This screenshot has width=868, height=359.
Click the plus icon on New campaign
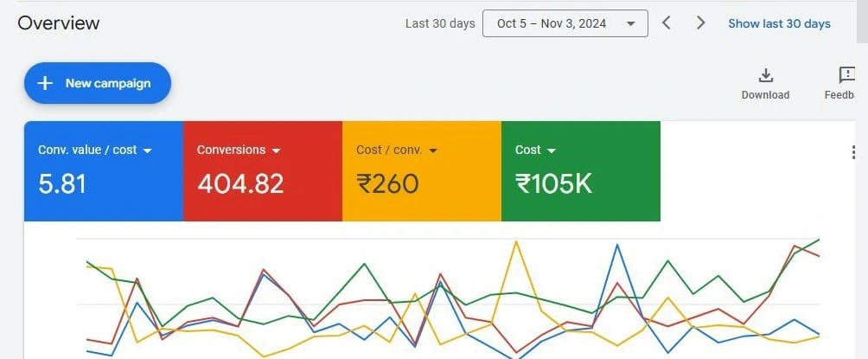click(x=45, y=83)
